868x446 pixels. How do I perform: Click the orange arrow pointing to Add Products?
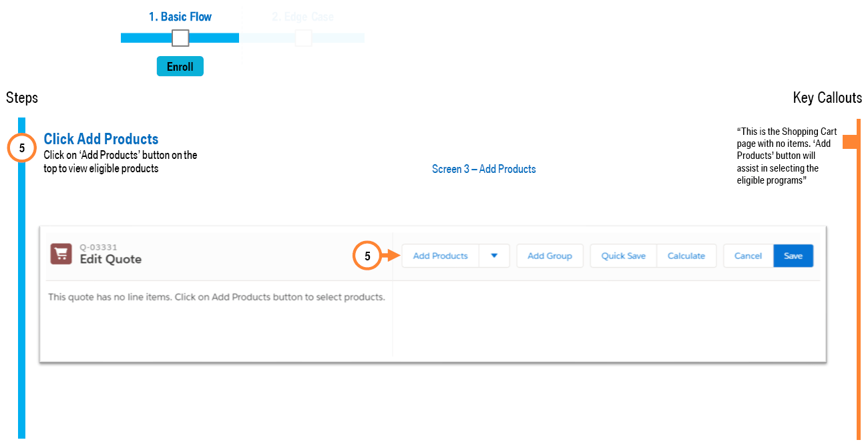[x=389, y=256]
